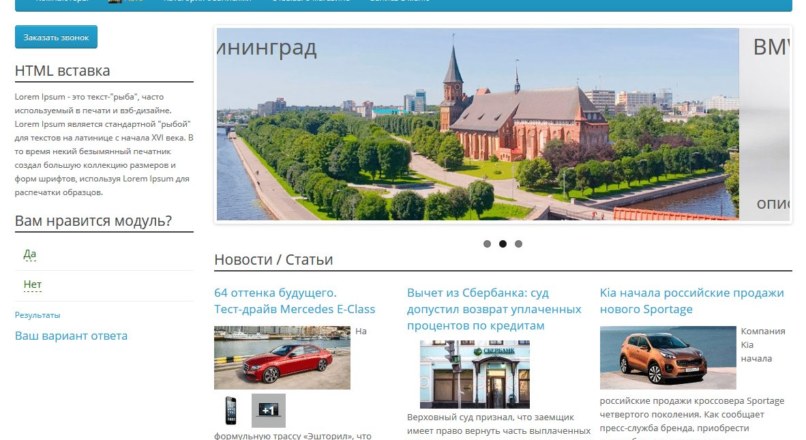The image size is (806, 440).
Task: Select the active second slider dot
Action: tap(503, 244)
